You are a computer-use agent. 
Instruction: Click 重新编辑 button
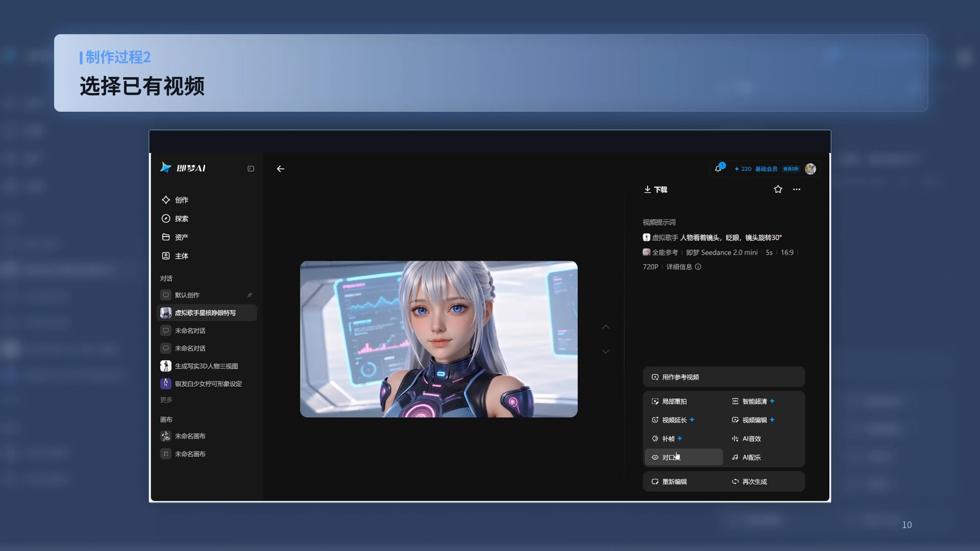point(684,482)
